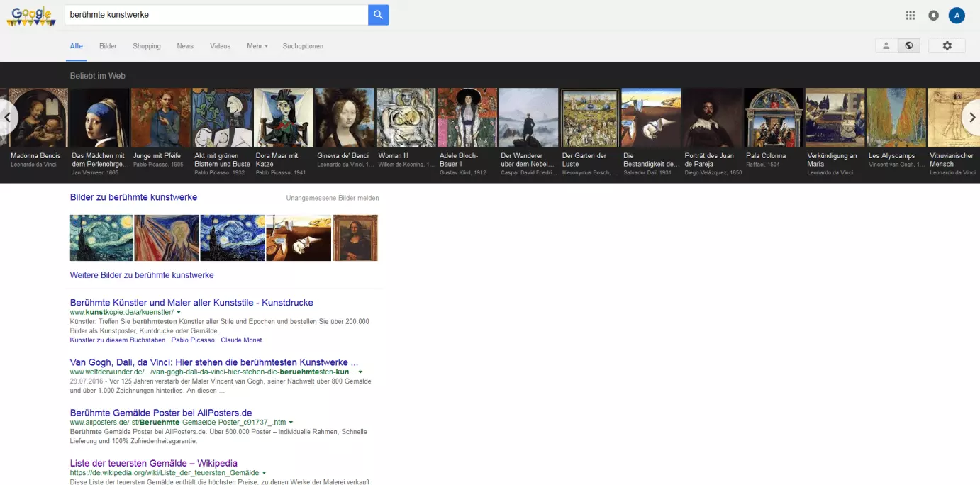The width and height of the screenshot is (980, 485).
Task: Switch to global results globe icon
Action: coord(908,45)
